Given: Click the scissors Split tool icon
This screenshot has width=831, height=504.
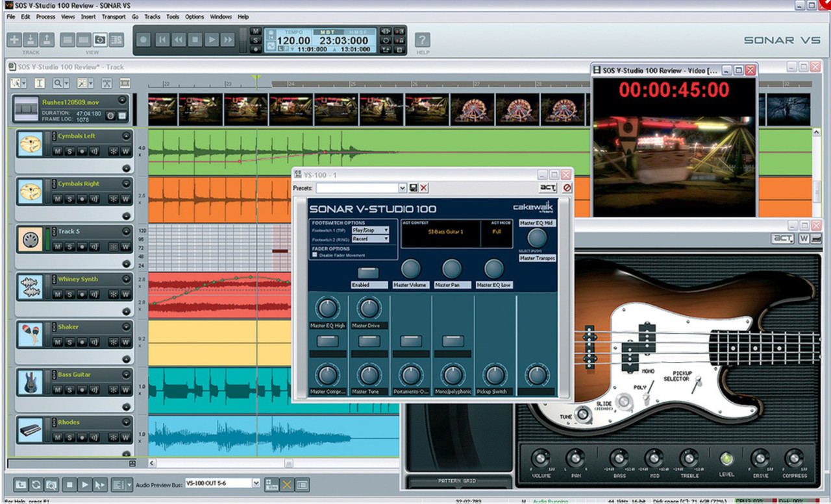Looking at the screenshot, I should click(x=106, y=83).
